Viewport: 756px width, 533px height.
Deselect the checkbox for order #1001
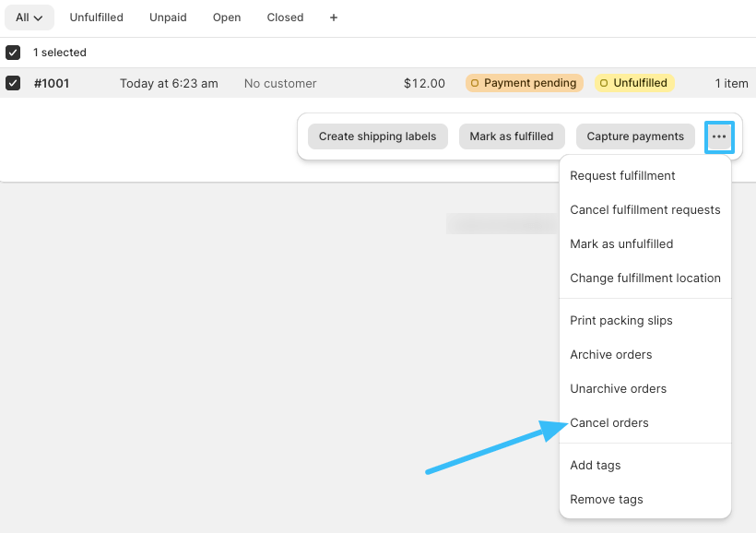(14, 82)
